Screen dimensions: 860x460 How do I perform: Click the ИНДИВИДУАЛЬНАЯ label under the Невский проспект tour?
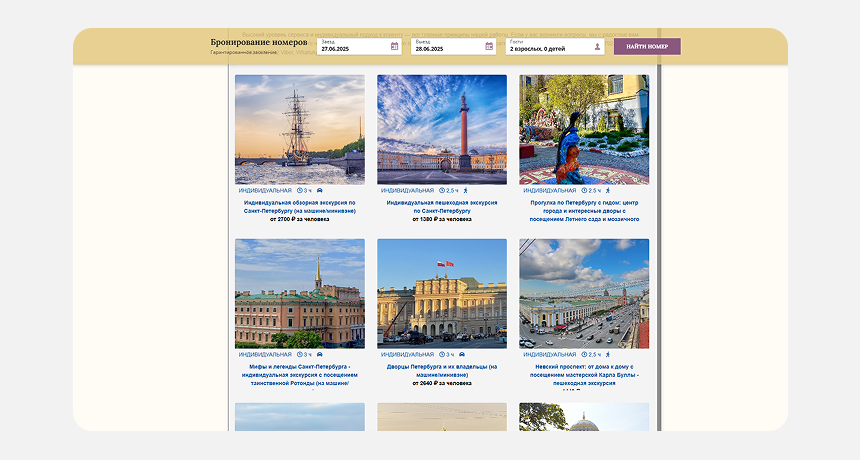click(x=550, y=355)
